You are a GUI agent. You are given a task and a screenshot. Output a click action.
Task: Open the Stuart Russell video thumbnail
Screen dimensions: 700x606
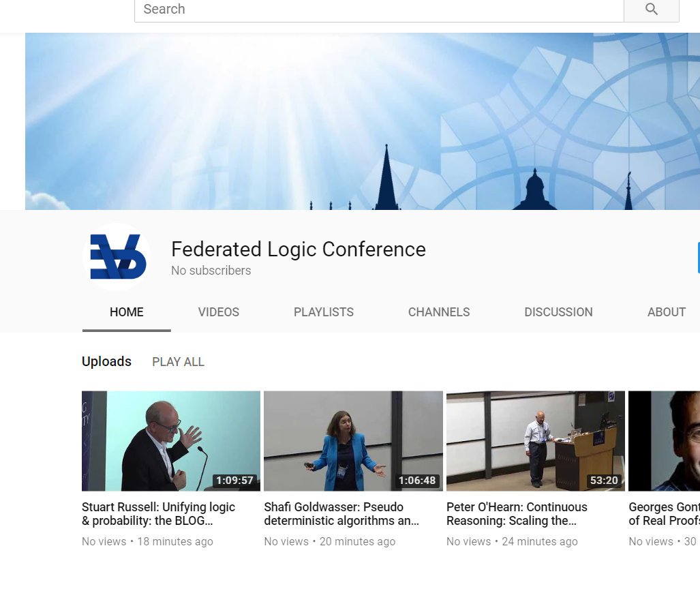(x=170, y=440)
